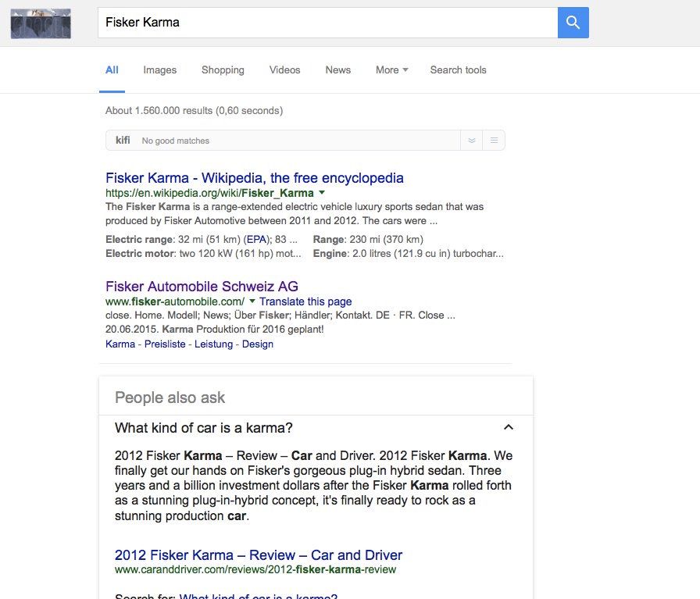Collapse the 'What kind of car is a karma?' question
This screenshot has width=700, height=599.
(x=509, y=427)
